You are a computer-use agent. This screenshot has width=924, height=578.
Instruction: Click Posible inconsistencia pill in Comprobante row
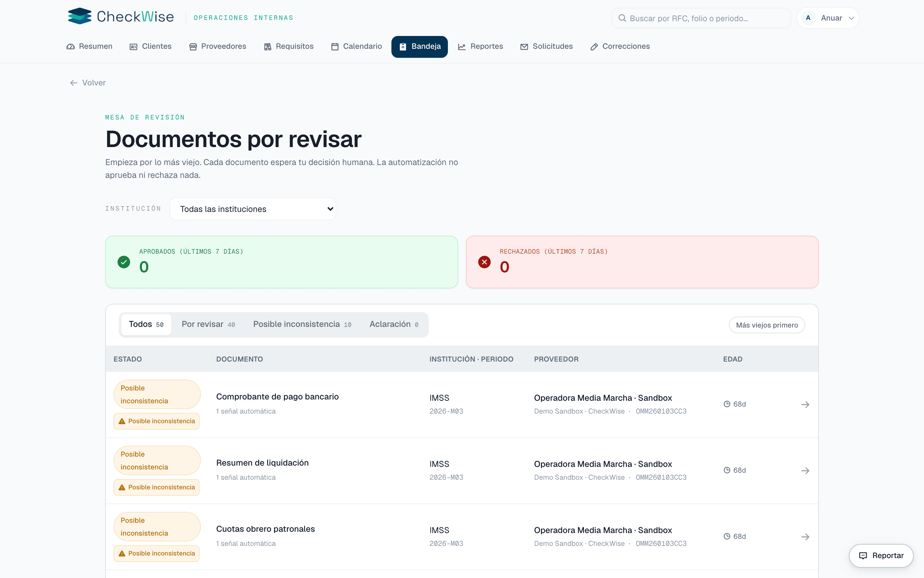[157, 394]
